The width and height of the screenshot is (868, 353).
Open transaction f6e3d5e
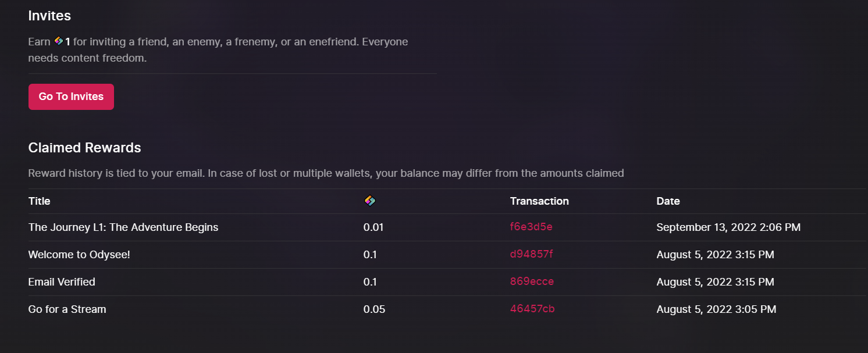click(x=531, y=227)
